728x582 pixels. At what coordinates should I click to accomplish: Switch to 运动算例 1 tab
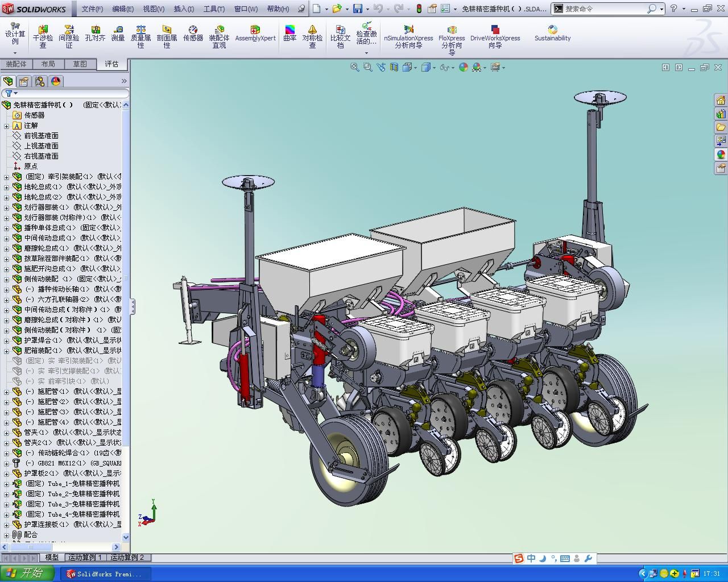pos(85,558)
